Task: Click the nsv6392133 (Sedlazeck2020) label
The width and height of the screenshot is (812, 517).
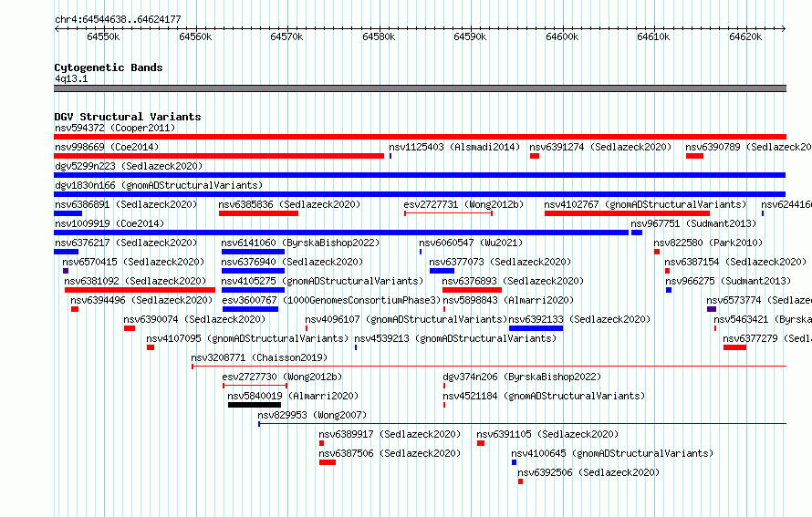Action: [x=579, y=319]
